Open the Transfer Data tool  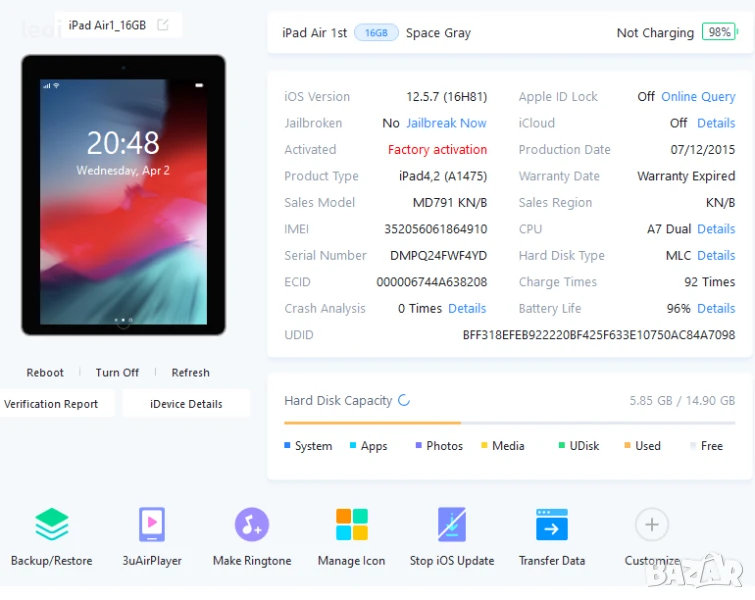point(552,525)
